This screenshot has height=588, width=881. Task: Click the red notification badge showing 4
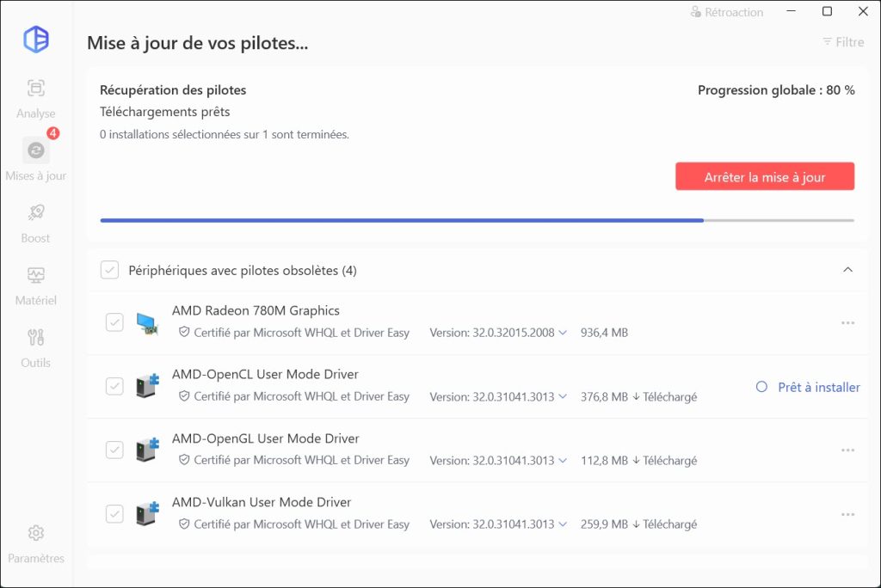tap(52, 133)
